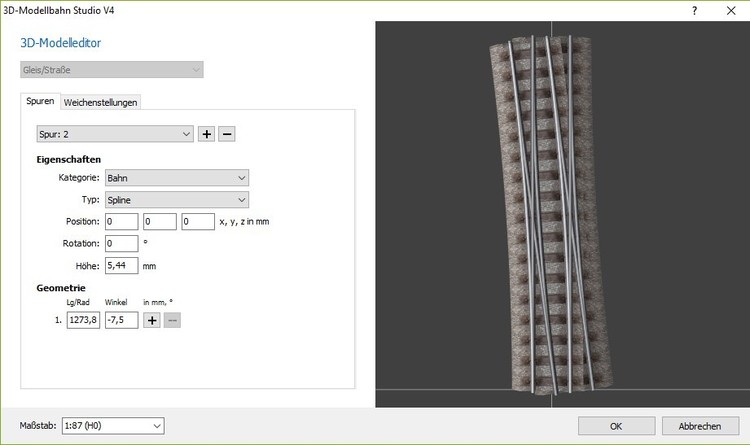
Task: Click the disabled Gleis/Straße dropdown
Action: 112,70
